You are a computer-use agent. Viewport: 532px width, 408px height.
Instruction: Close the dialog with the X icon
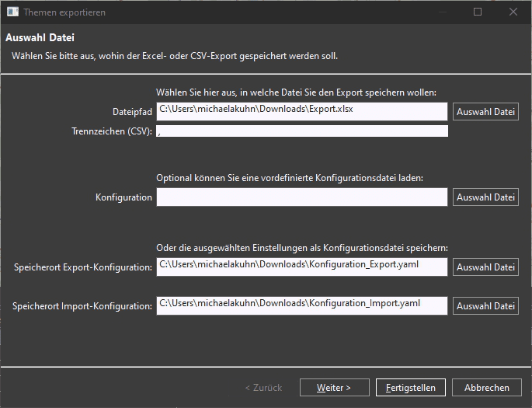(x=513, y=12)
